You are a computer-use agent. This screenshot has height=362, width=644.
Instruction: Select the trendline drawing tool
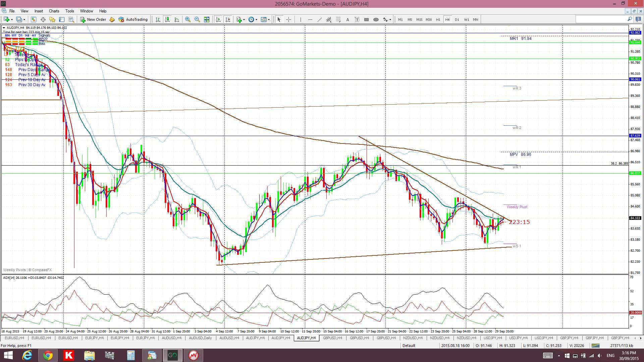[x=319, y=19]
